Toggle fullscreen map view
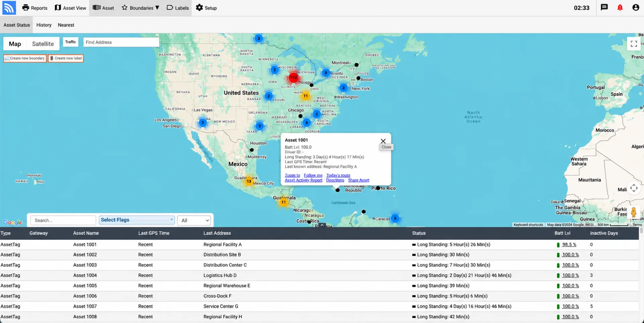The height and width of the screenshot is (323, 644). click(x=634, y=44)
